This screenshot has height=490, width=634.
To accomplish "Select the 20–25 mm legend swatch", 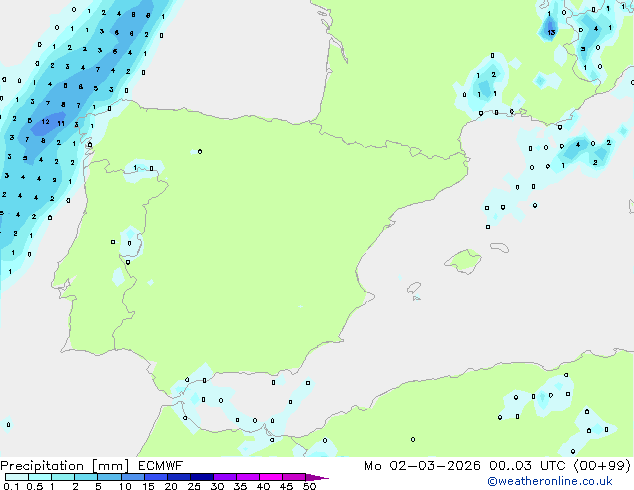I will pos(178,477).
